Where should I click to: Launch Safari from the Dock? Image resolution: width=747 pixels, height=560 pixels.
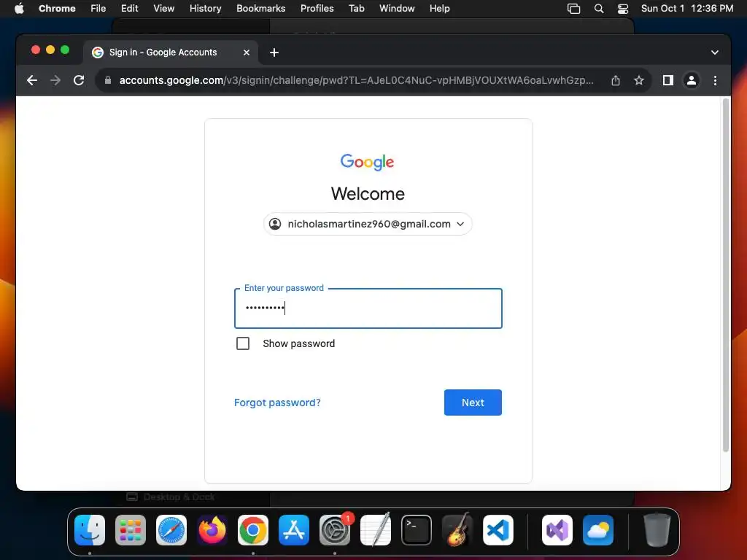[x=171, y=530]
